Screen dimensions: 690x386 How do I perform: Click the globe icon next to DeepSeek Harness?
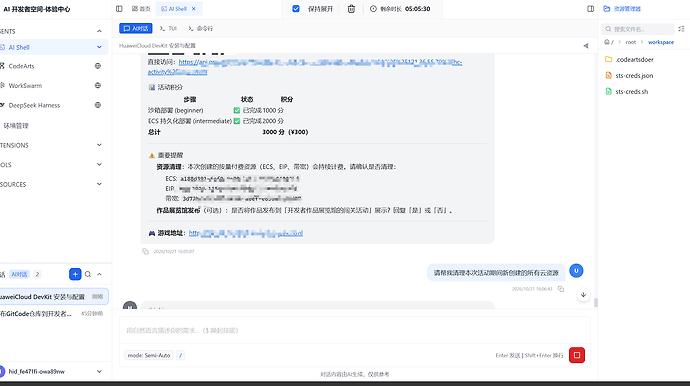[98, 105]
